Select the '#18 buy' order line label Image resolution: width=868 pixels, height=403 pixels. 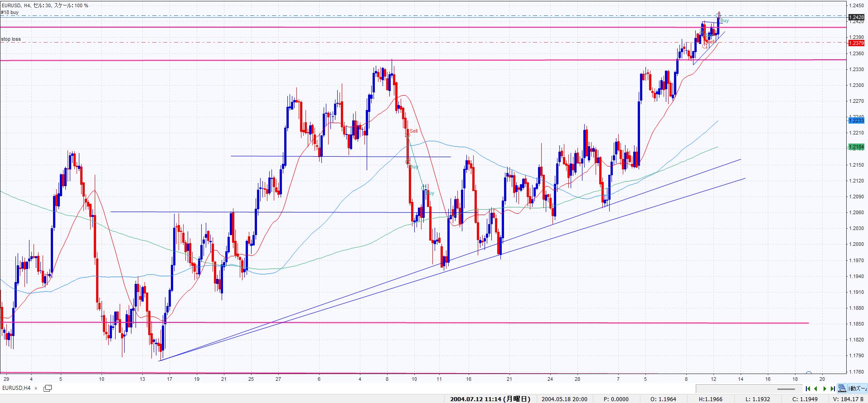10,13
